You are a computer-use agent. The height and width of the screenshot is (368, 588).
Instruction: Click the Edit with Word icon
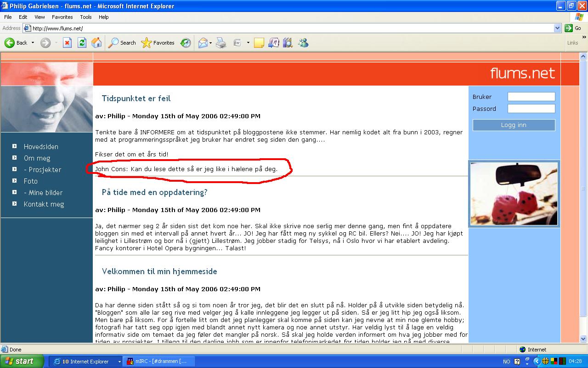[x=237, y=43]
